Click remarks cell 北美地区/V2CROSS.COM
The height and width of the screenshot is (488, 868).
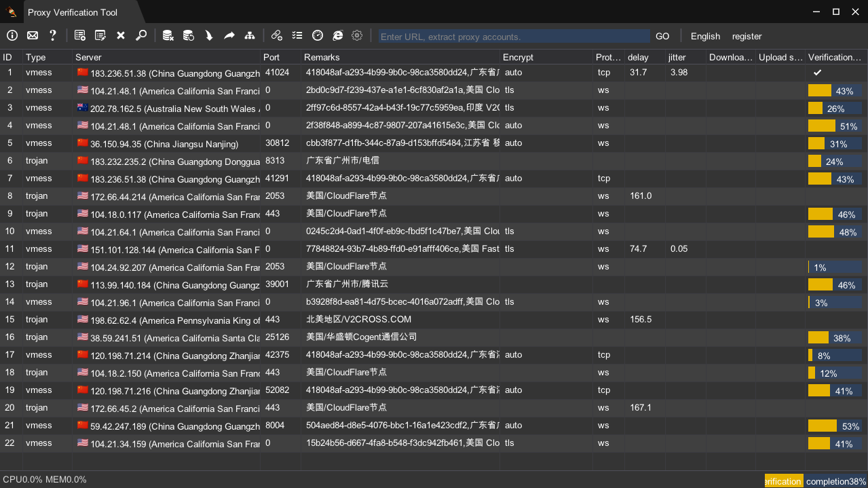[358, 319]
